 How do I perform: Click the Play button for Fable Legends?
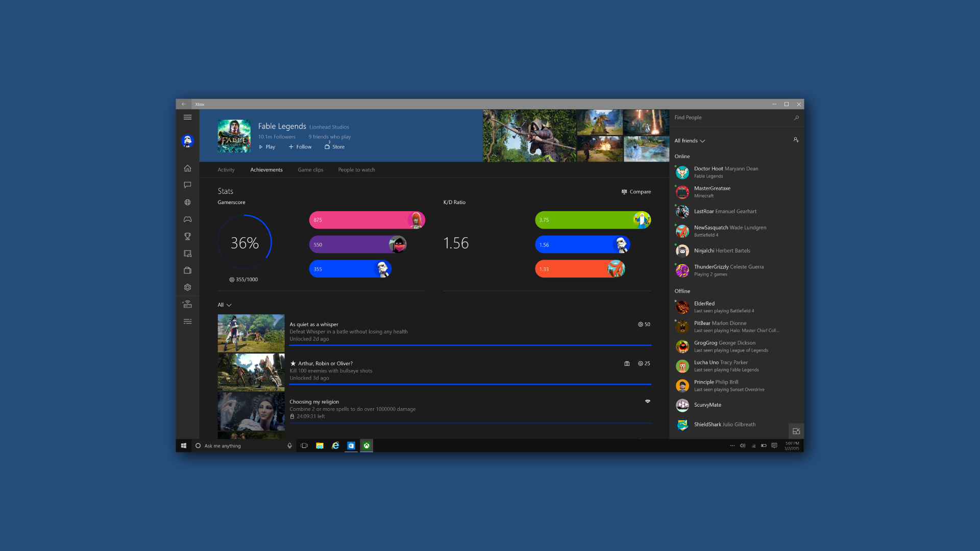click(267, 147)
